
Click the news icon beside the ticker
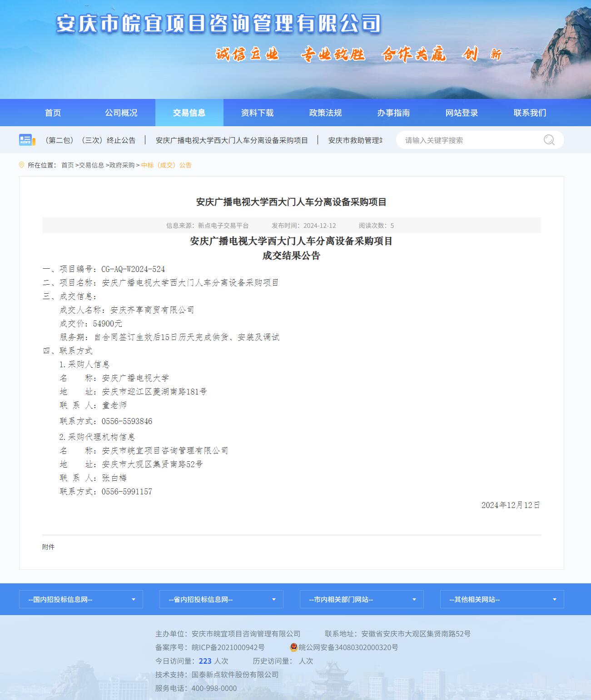pyautogui.click(x=27, y=140)
